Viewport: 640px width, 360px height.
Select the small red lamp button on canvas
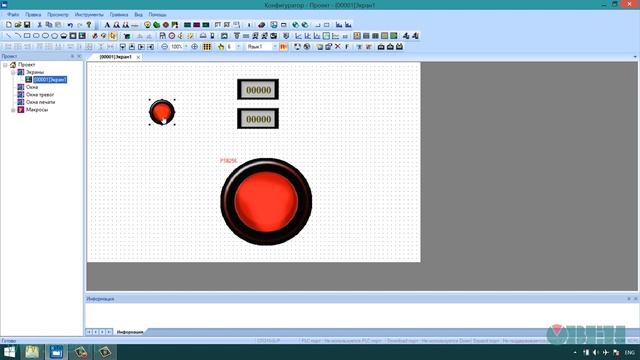tap(162, 112)
